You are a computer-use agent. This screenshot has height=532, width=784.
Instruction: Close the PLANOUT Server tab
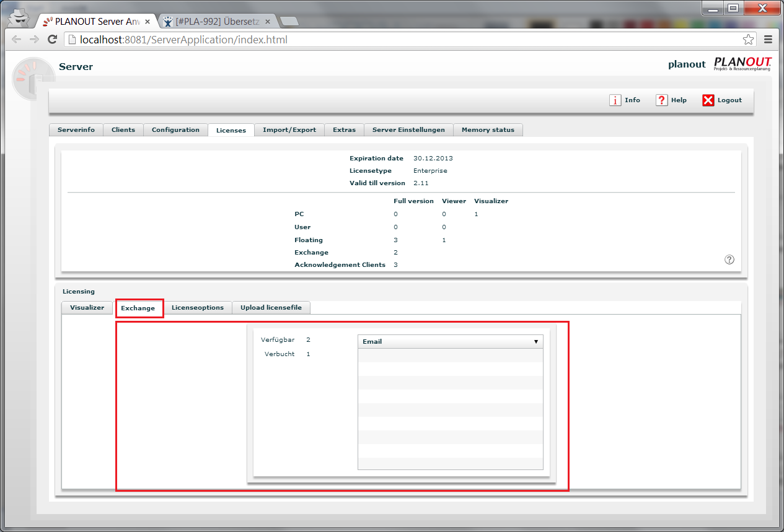[x=148, y=21]
